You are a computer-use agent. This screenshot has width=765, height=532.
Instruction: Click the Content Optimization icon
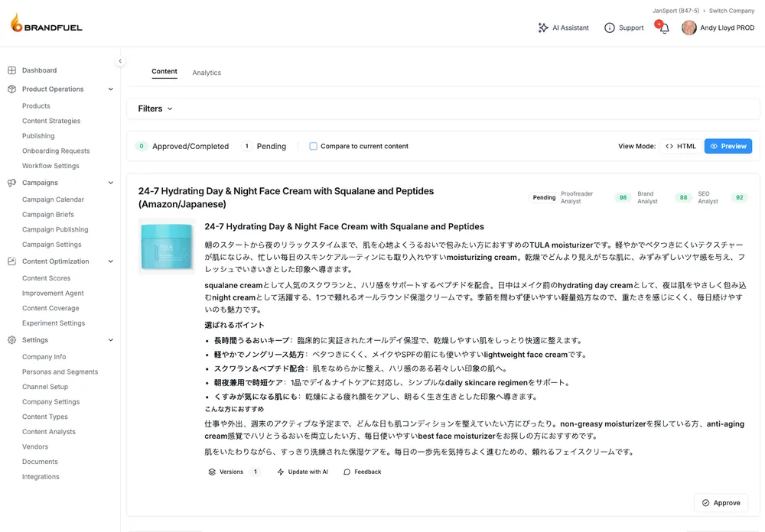pyautogui.click(x=12, y=261)
